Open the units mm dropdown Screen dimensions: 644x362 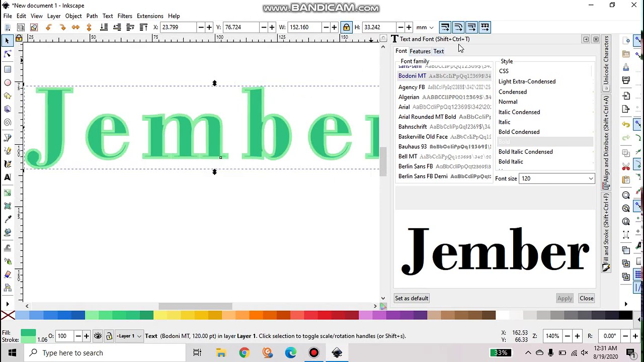coord(425,27)
